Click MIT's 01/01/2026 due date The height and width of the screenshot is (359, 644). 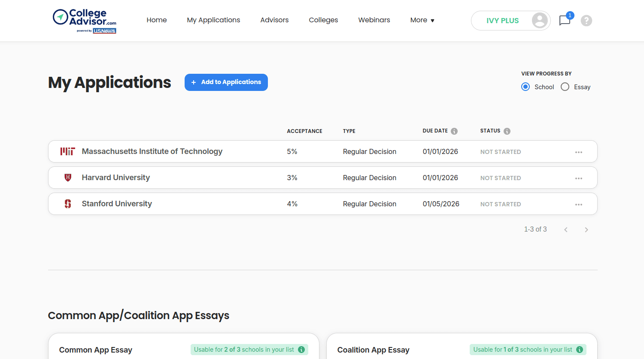(440, 151)
